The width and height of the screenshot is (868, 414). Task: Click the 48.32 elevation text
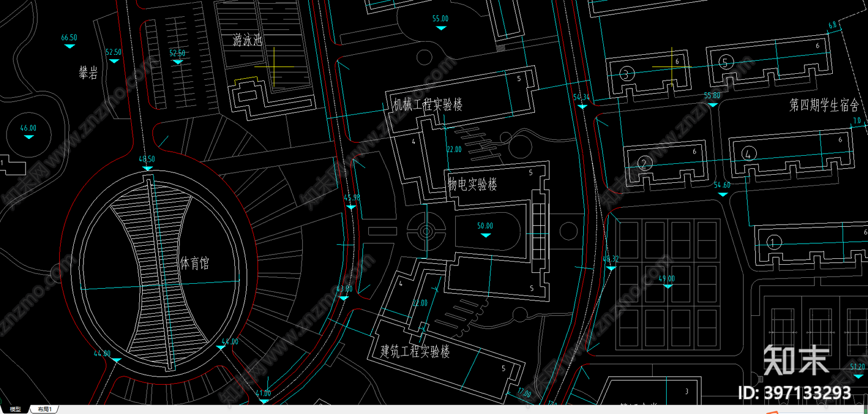pyautogui.click(x=610, y=259)
